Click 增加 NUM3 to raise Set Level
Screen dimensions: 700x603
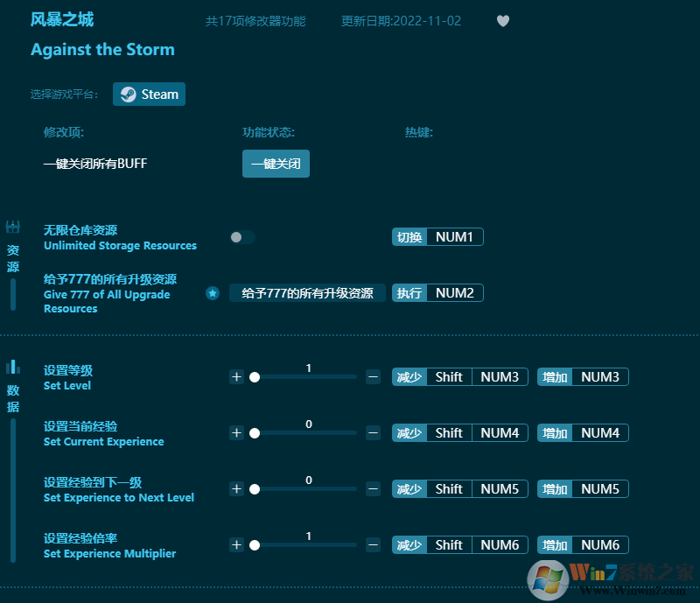pos(583,376)
